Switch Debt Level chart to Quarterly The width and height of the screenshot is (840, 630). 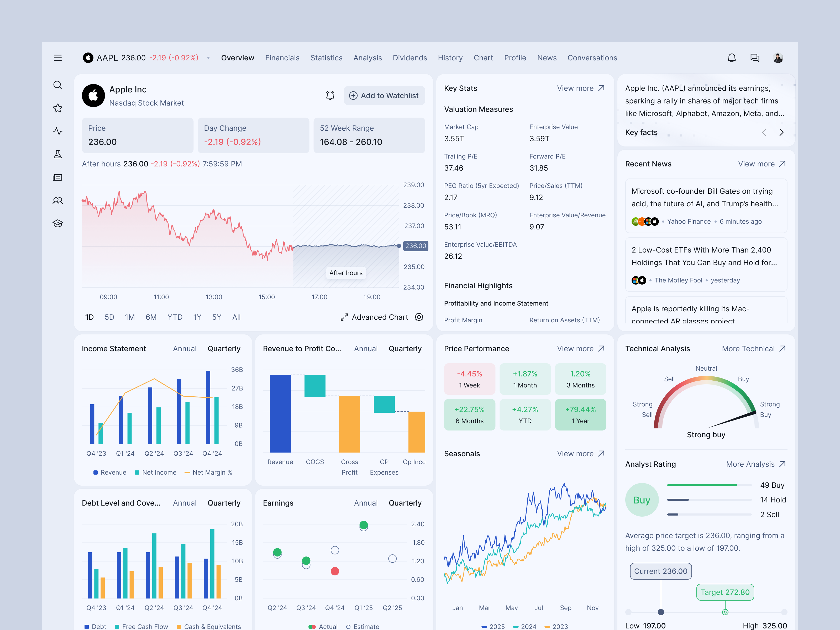tap(224, 503)
